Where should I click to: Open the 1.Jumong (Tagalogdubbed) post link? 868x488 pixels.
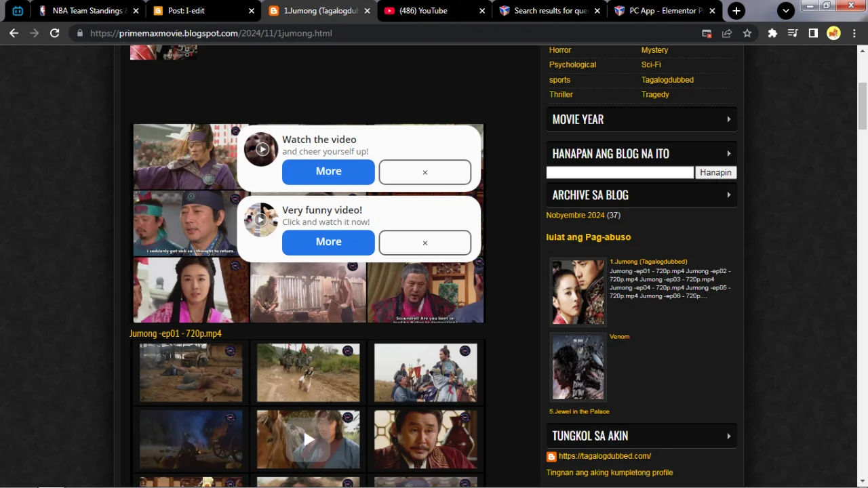click(x=648, y=262)
